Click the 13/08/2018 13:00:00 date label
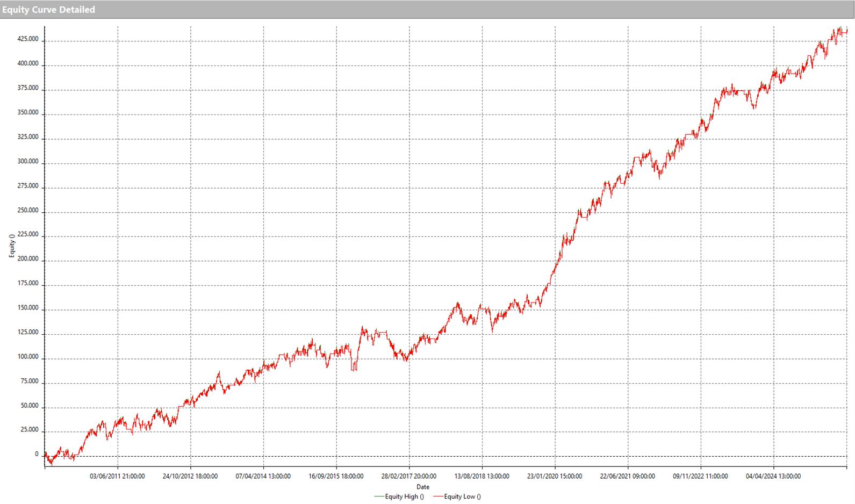 point(482,476)
